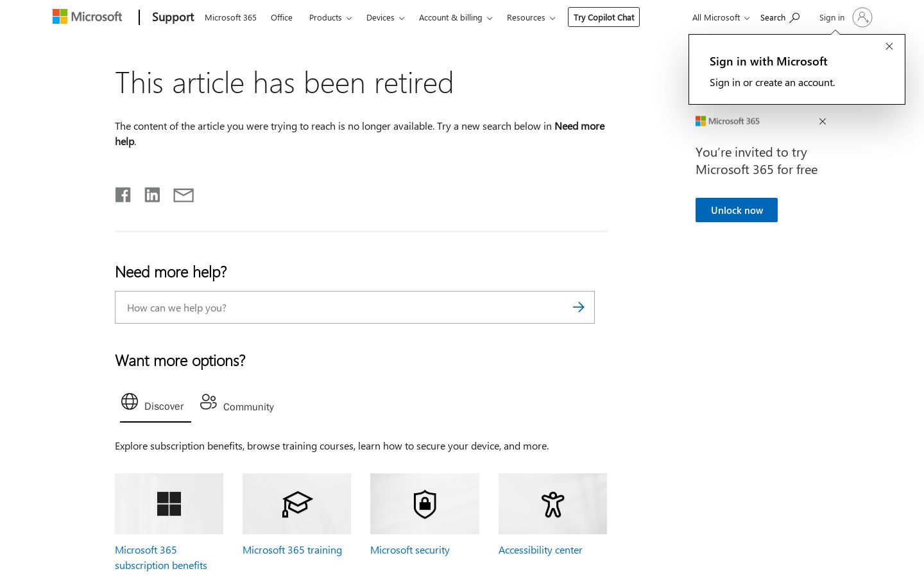Expand the Devices dropdown menu
Image resolution: width=924 pixels, height=578 pixels.
pos(385,17)
